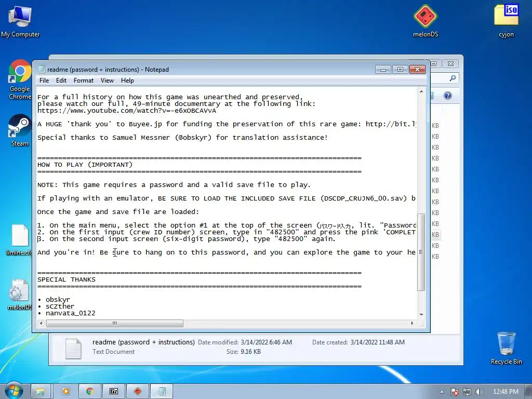This screenshot has height=399, width=532.
Task: Open the Notepad Edit menu
Action: click(x=61, y=81)
